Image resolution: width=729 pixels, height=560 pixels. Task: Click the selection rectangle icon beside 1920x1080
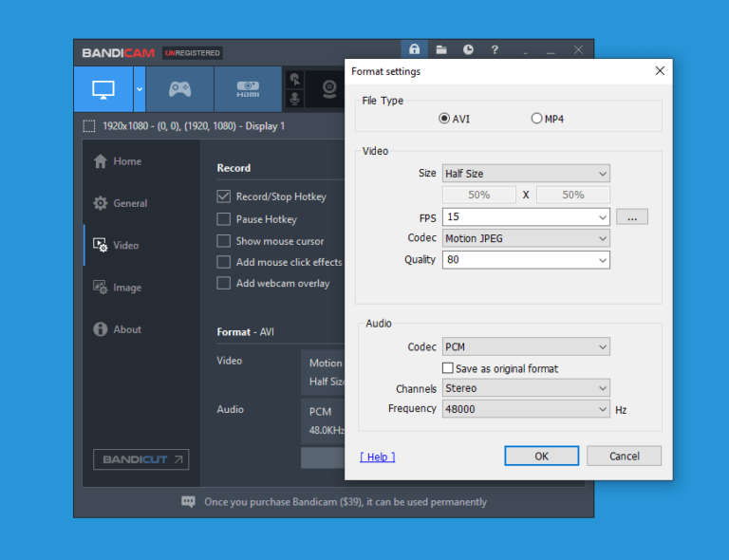(x=89, y=126)
